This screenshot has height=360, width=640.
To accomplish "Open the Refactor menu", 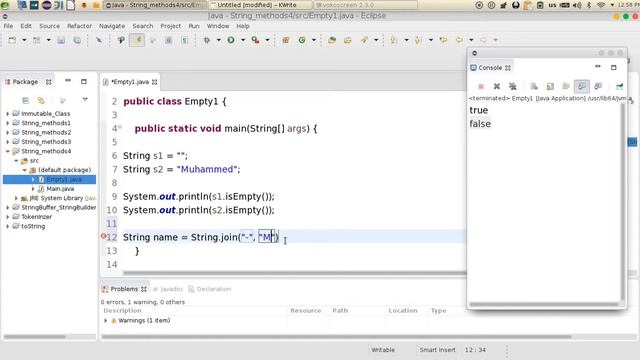I will tap(79, 26).
